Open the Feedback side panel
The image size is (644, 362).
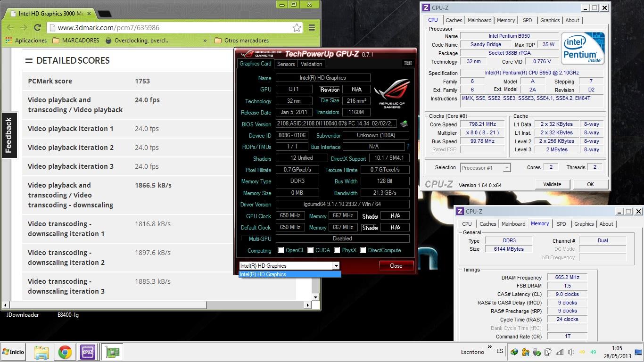(8, 136)
